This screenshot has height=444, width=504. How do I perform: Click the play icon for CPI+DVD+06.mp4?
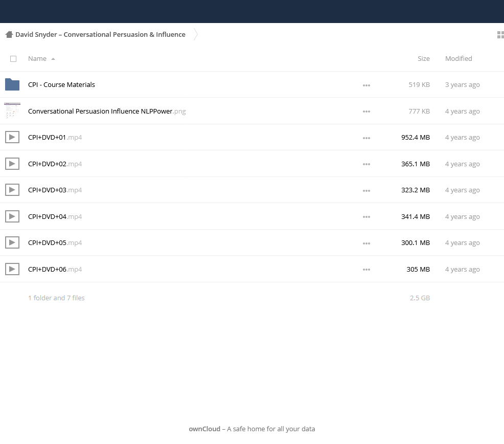(x=12, y=269)
